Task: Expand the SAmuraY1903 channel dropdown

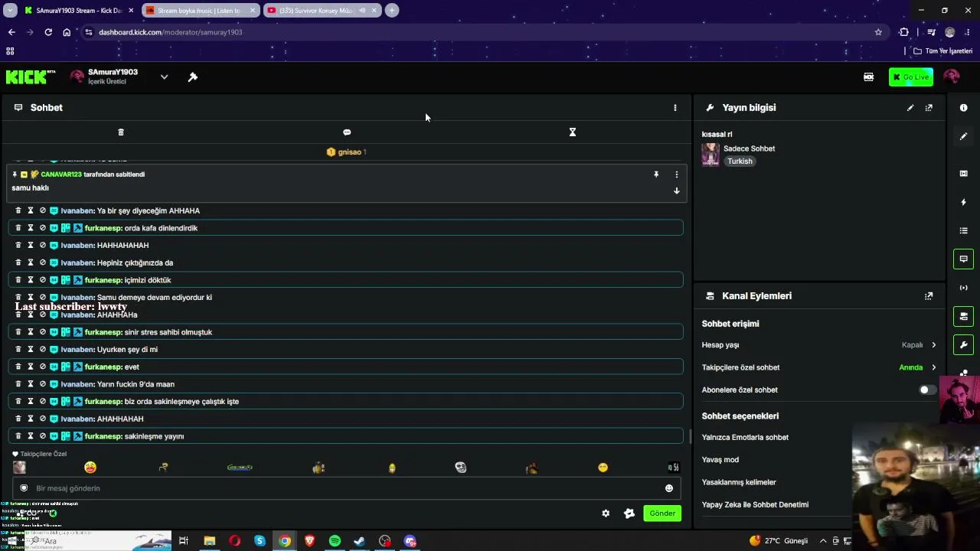Action: [x=164, y=77]
